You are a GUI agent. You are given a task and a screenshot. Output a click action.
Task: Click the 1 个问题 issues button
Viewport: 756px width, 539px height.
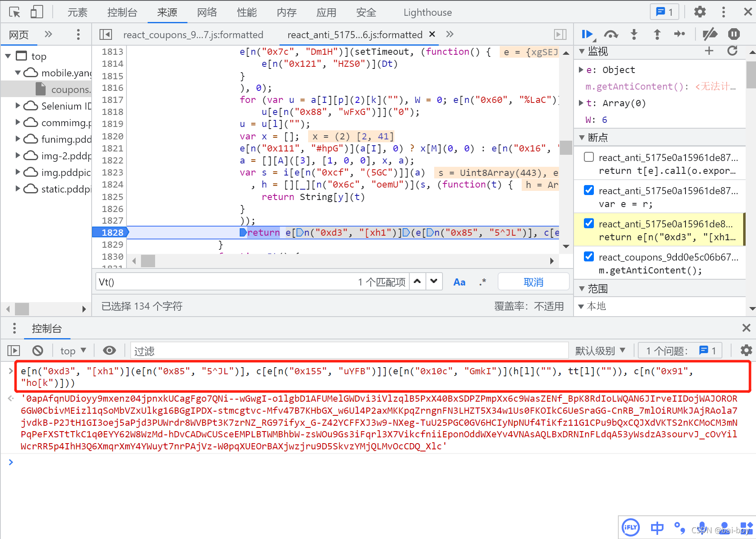[x=680, y=351]
